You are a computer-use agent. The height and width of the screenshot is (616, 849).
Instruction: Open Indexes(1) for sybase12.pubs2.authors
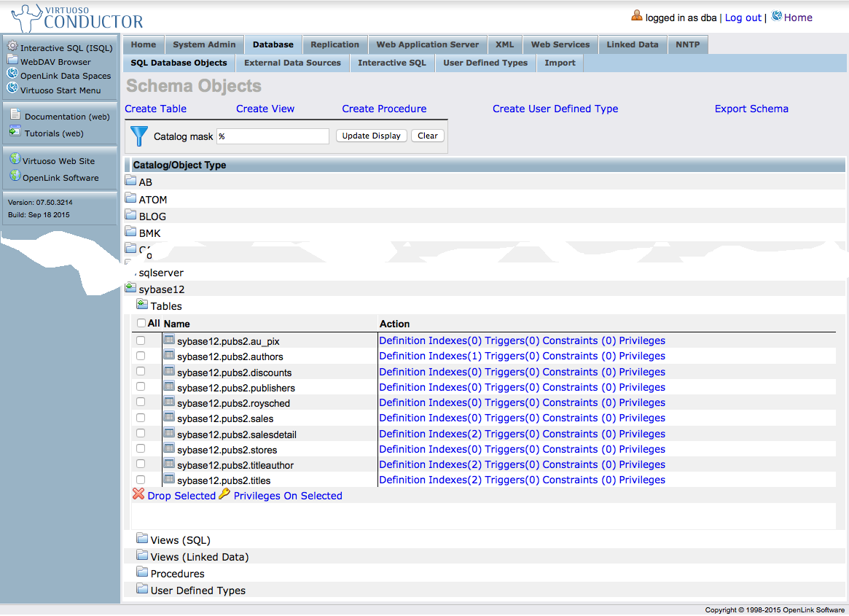click(455, 356)
